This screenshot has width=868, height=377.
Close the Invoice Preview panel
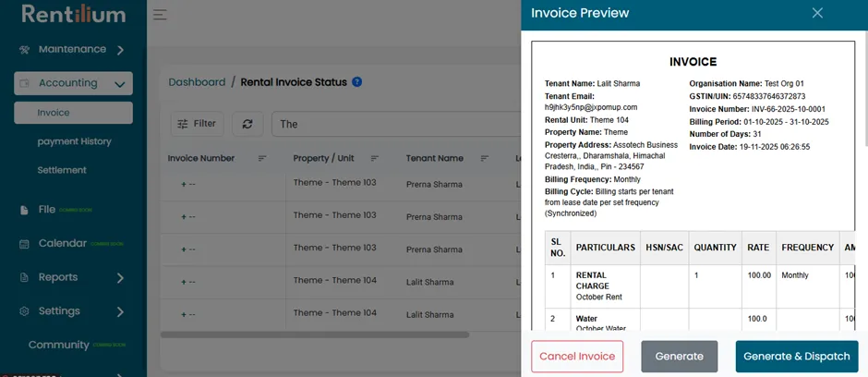817,13
